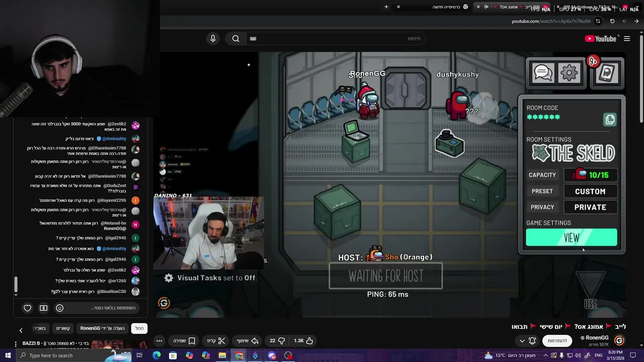Open the volume control in the tray

coord(578,355)
